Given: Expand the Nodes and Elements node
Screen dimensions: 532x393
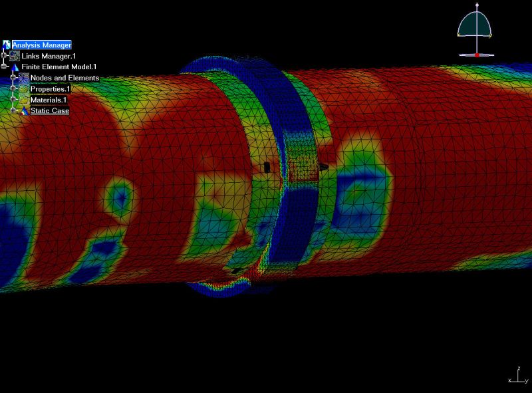Looking at the screenshot, I should point(13,78).
